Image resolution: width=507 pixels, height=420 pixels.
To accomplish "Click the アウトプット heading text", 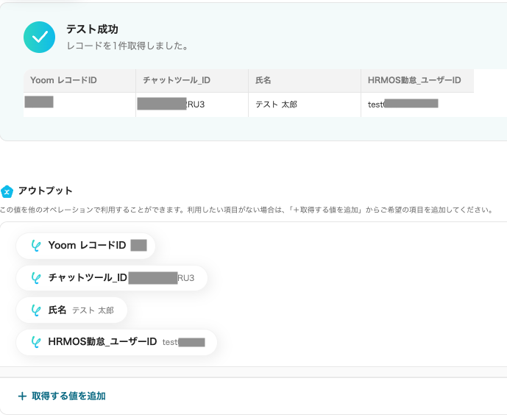I will (46, 191).
